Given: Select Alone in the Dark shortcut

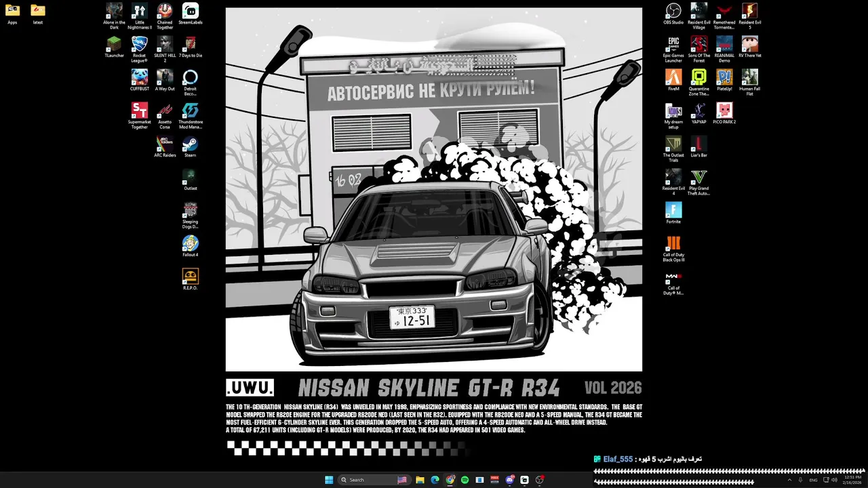Looking at the screenshot, I should pyautogui.click(x=114, y=16).
